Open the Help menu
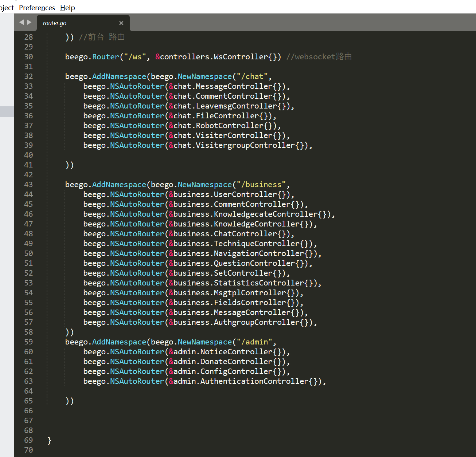 pos(67,8)
